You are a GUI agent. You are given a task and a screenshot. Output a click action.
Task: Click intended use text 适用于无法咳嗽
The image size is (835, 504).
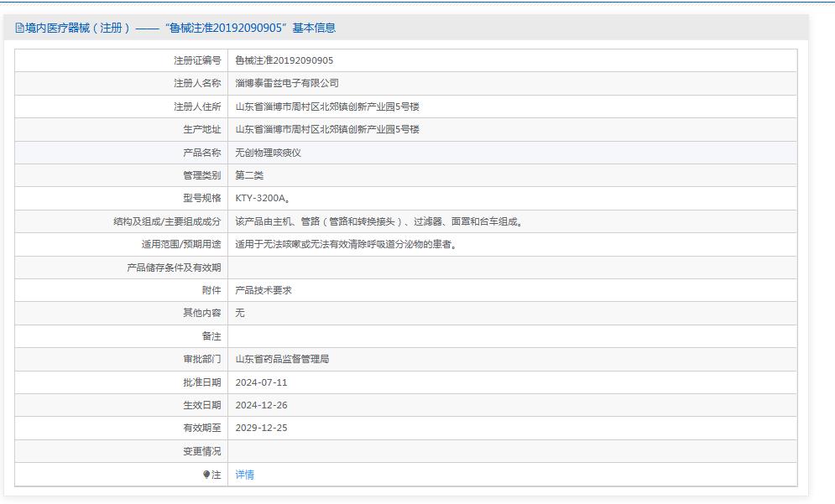click(x=346, y=244)
